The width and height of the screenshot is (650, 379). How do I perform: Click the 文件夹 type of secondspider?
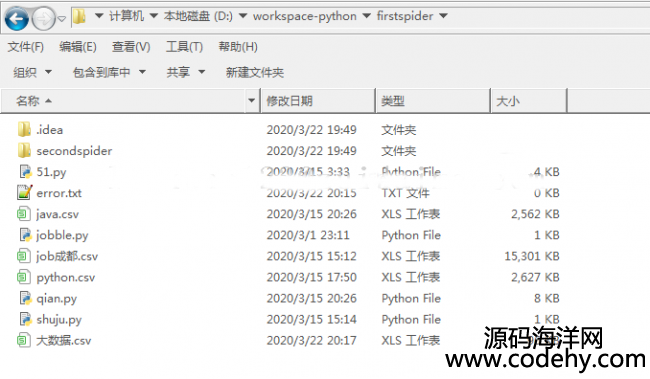coord(398,151)
